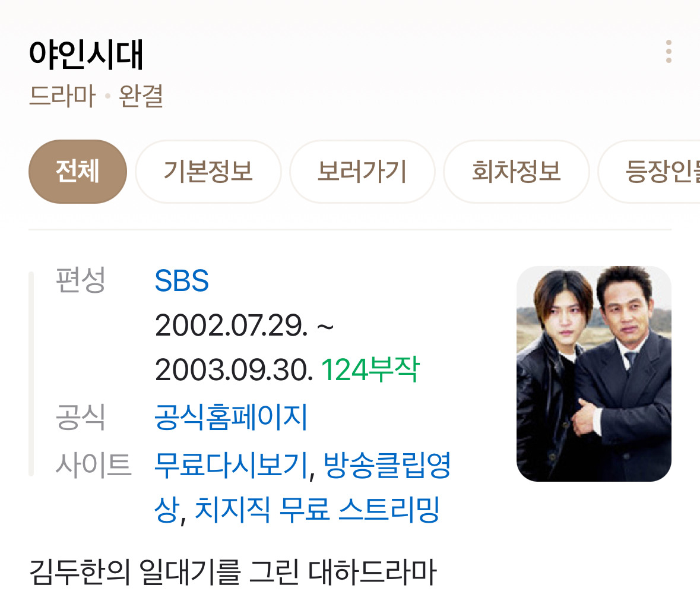700x610 pixels.
Task: Switch to the 기본정보 tab
Action: 208,172
